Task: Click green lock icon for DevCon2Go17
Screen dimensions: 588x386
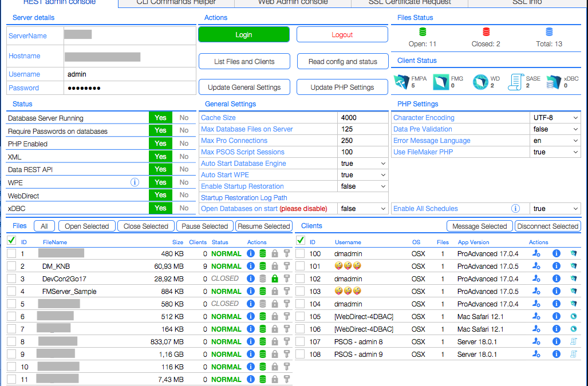Action: (x=275, y=278)
